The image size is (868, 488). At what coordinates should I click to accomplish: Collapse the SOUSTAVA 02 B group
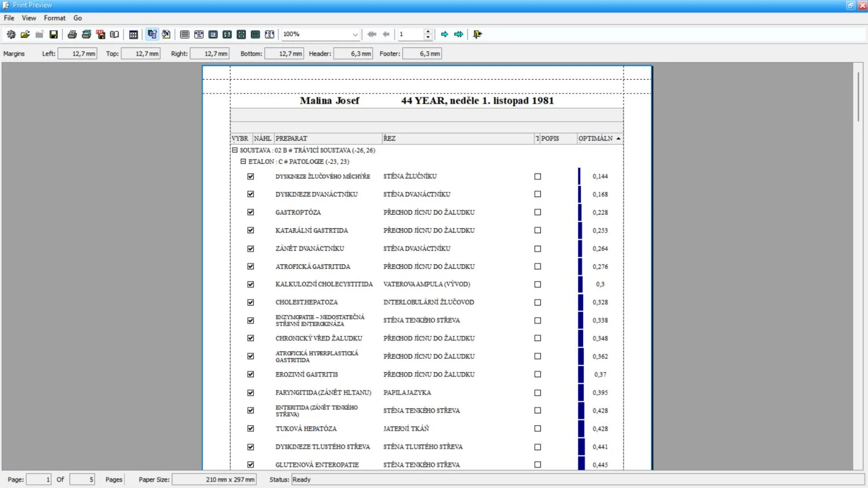(x=235, y=150)
